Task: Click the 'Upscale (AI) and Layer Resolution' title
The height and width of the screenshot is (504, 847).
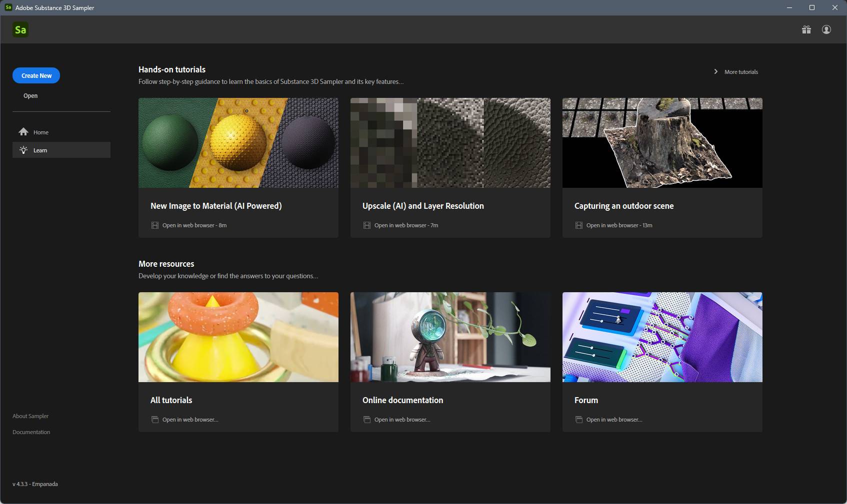Action: click(423, 206)
